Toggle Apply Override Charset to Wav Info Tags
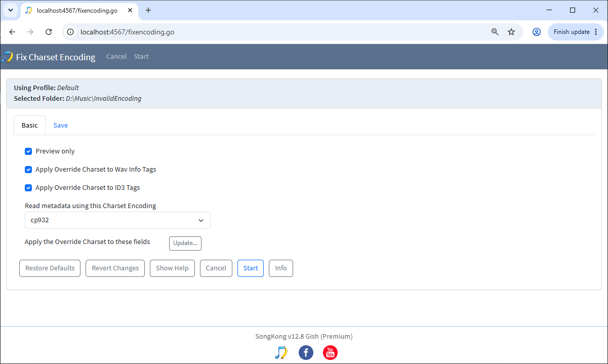Screen dimensions: 608x364 pos(28,170)
